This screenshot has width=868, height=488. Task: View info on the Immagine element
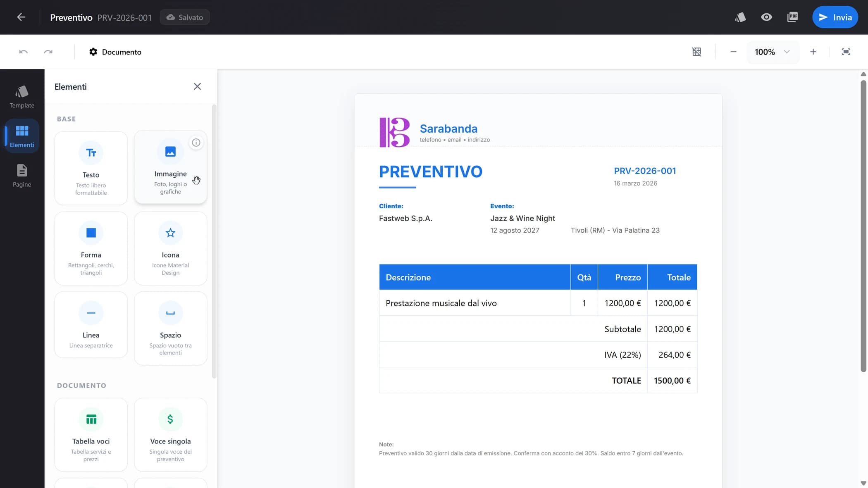click(196, 142)
